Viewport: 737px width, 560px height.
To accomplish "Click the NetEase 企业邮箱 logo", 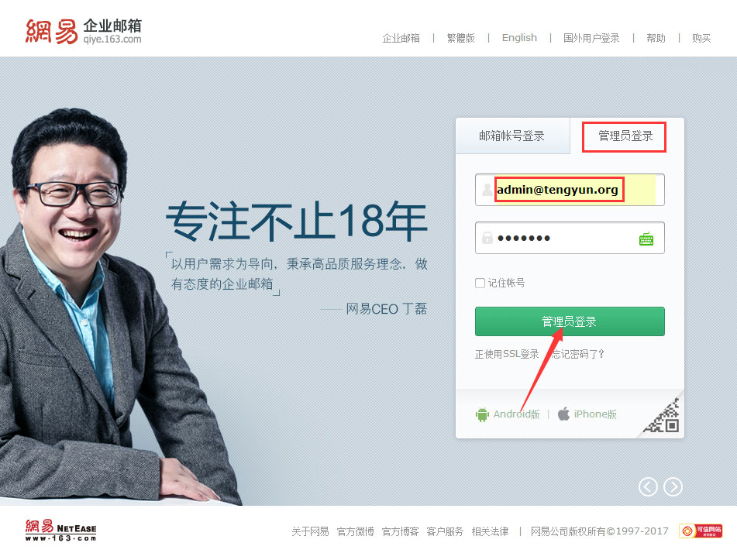I will [x=83, y=32].
